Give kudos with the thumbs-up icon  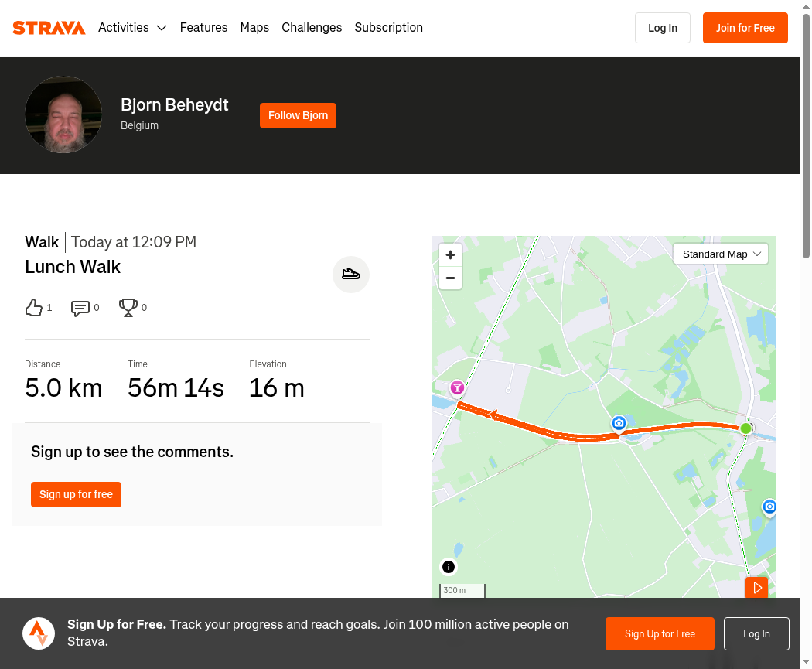click(34, 308)
